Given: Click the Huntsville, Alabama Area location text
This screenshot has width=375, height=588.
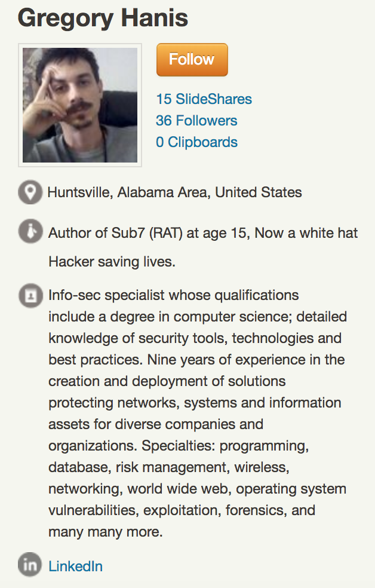Looking at the screenshot, I should click(x=174, y=192).
